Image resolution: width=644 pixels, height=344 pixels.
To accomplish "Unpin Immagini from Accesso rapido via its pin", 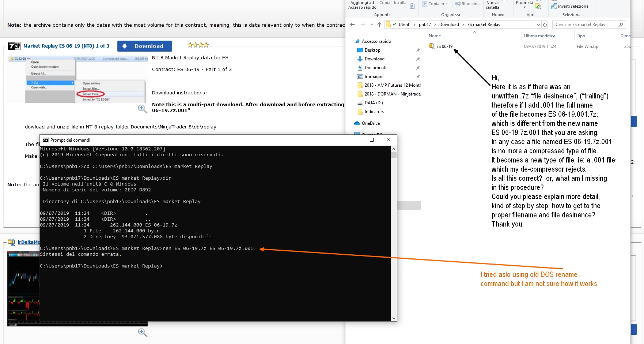I will pos(418,76).
